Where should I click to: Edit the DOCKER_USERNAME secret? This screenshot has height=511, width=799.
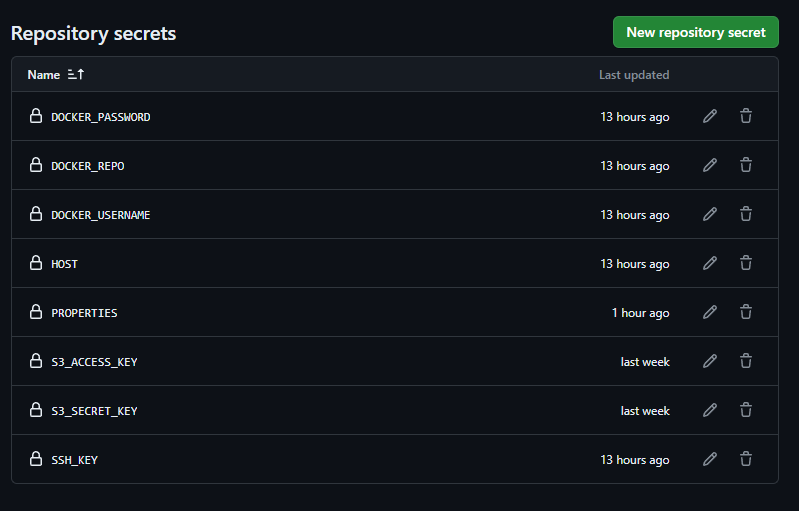coord(710,214)
